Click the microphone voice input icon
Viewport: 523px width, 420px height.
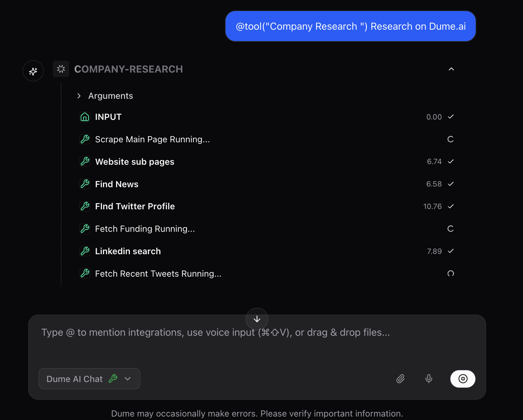click(x=429, y=379)
